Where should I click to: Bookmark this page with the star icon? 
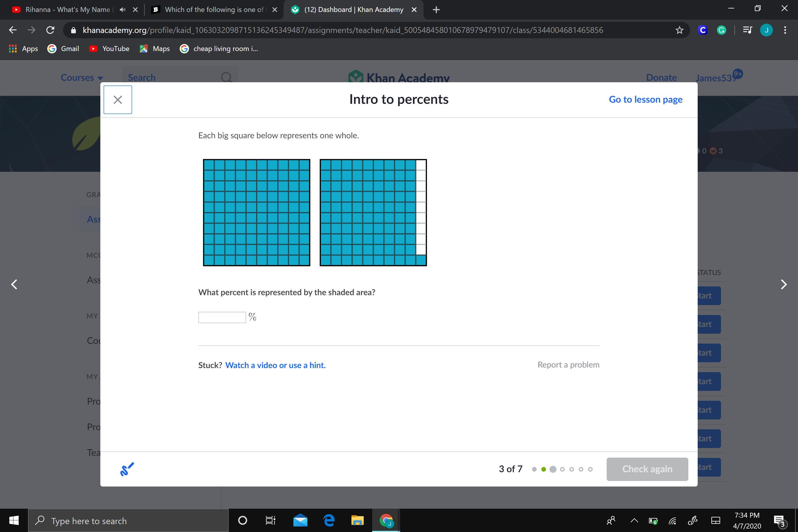click(679, 30)
